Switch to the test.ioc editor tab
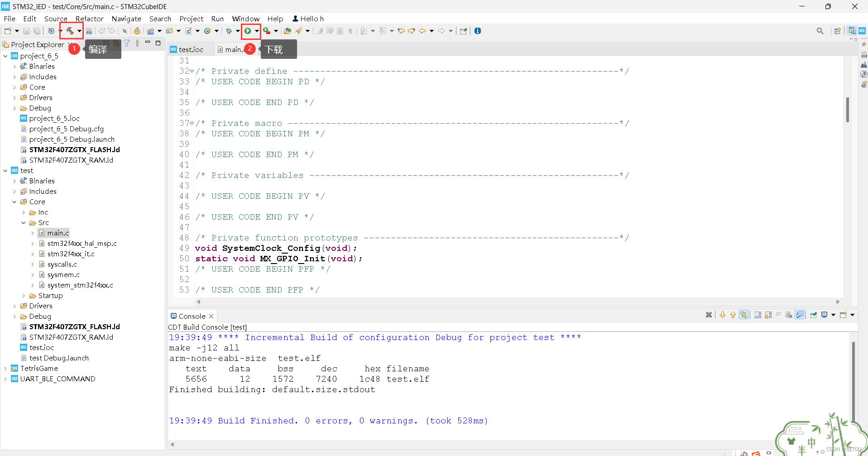The image size is (868, 456). pyautogui.click(x=191, y=49)
